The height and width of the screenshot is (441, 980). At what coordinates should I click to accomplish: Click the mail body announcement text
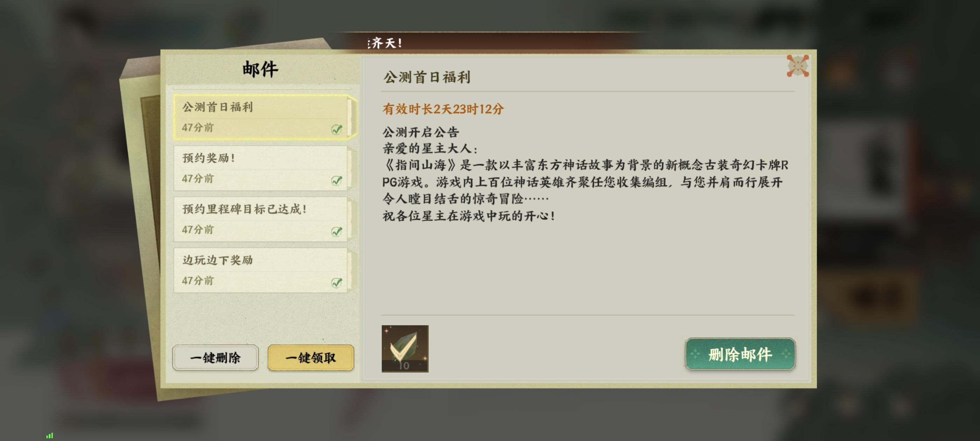pos(586,174)
